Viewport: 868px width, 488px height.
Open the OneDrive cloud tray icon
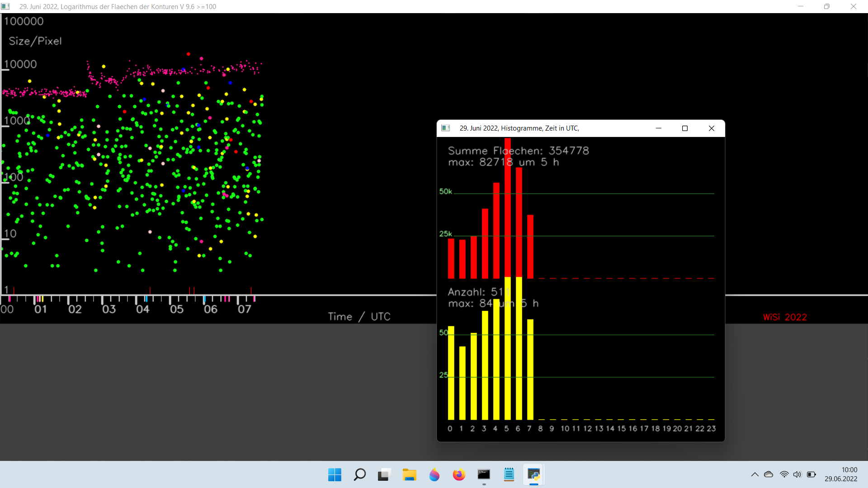[769, 474]
